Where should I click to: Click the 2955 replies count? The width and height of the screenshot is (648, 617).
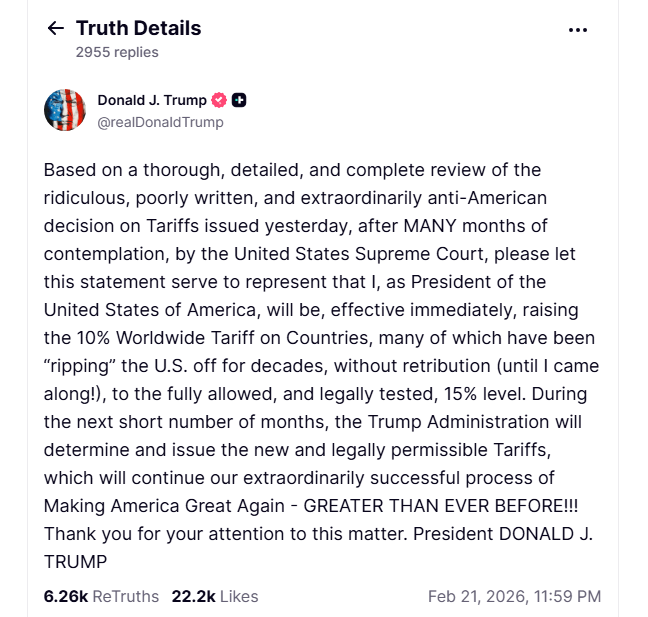(x=117, y=52)
